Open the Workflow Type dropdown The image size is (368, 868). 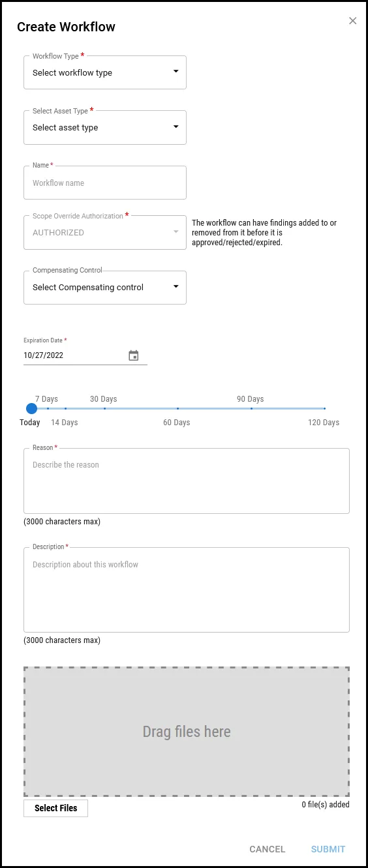[105, 72]
